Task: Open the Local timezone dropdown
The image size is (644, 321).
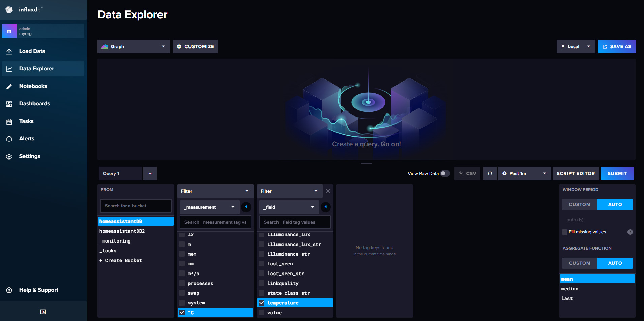Action: point(576,46)
